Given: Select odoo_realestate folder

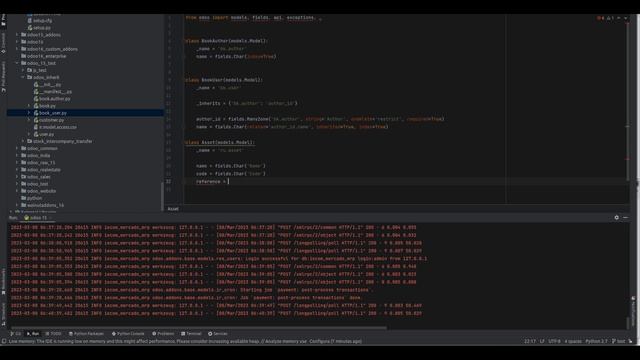Looking at the screenshot, I should click(44, 169).
